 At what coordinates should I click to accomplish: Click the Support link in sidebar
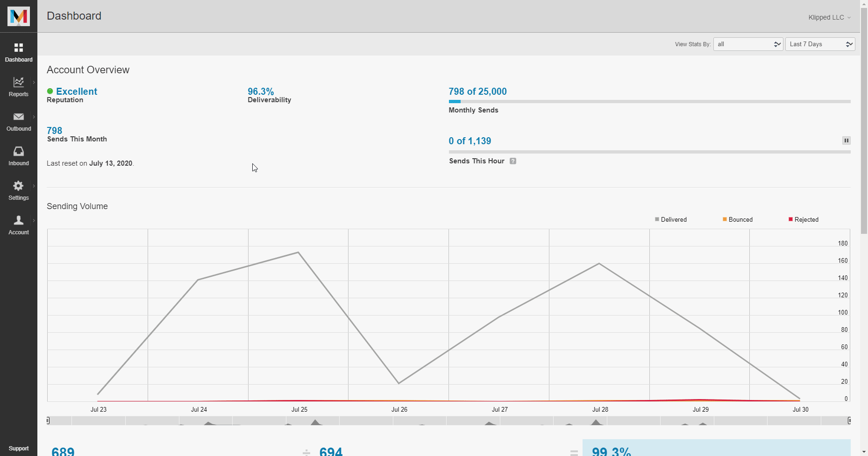point(19,449)
